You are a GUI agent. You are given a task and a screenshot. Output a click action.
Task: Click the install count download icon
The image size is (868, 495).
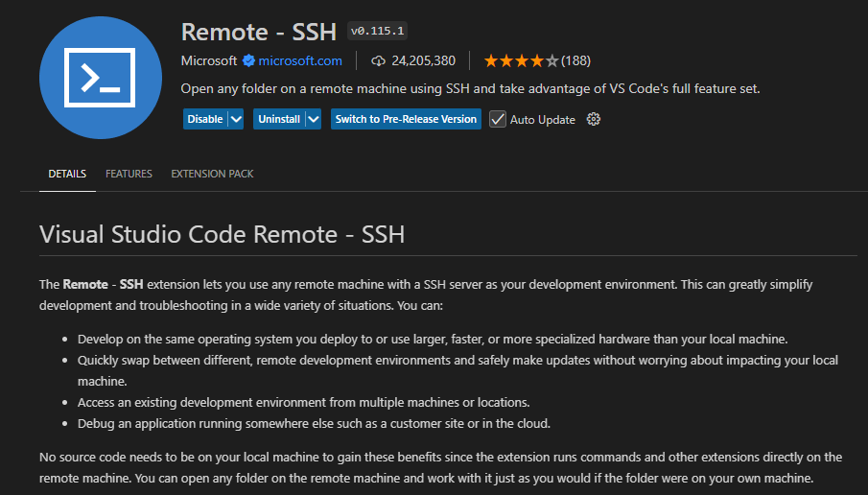(x=378, y=60)
